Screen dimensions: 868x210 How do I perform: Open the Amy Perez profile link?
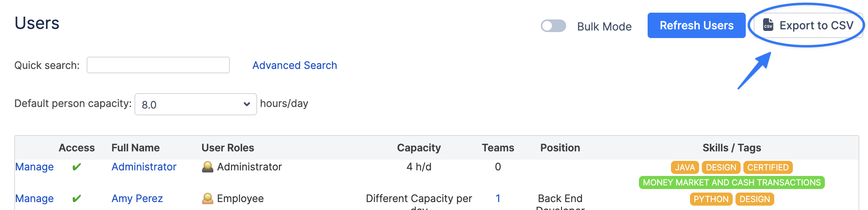(x=137, y=199)
